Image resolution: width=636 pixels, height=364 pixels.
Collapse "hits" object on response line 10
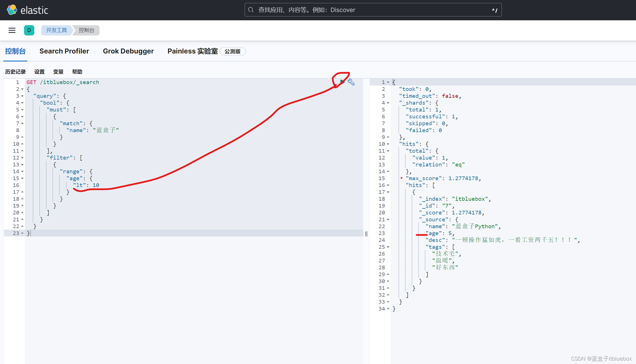(x=388, y=144)
